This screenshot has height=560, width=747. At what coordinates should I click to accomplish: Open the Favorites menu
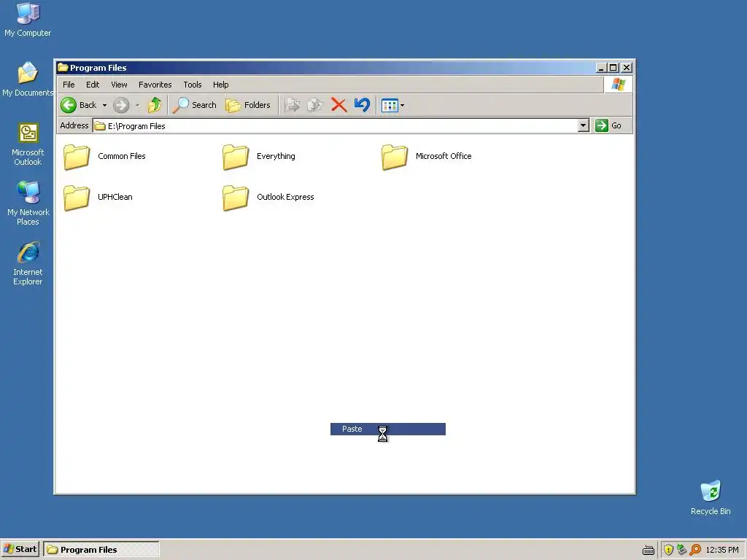click(x=155, y=85)
